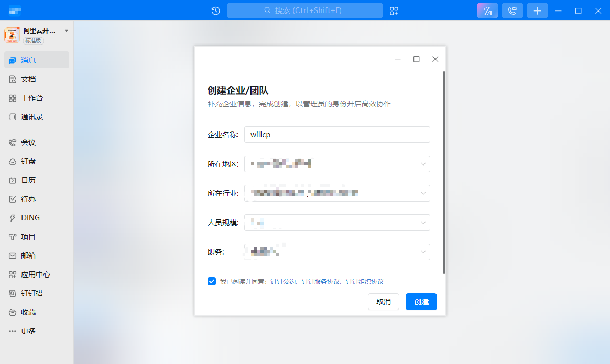Click the DingTalk logo at top left

(x=15, y=10)
